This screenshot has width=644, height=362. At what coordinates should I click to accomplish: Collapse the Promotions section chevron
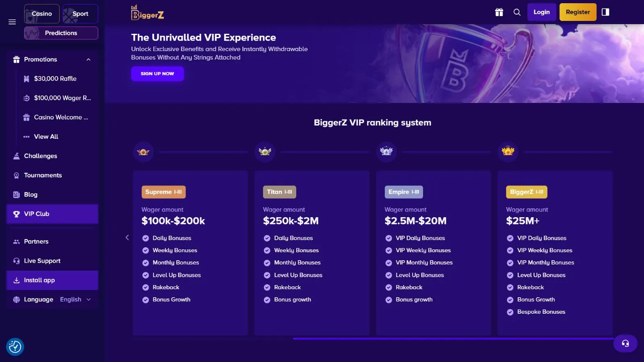click(x=89, y=60)
